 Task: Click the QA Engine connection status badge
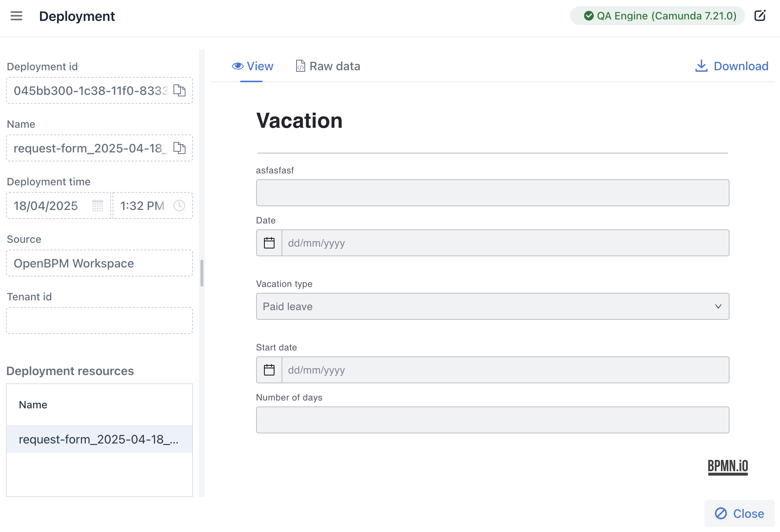[x=657, y=16]
